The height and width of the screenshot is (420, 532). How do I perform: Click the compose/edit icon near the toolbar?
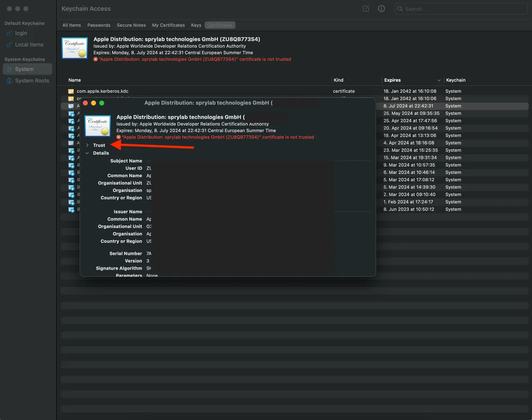click(x=365, y=8)
